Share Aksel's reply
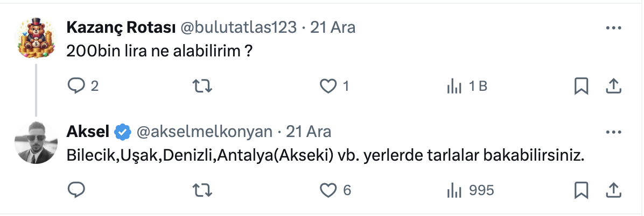 pos(614,190)
